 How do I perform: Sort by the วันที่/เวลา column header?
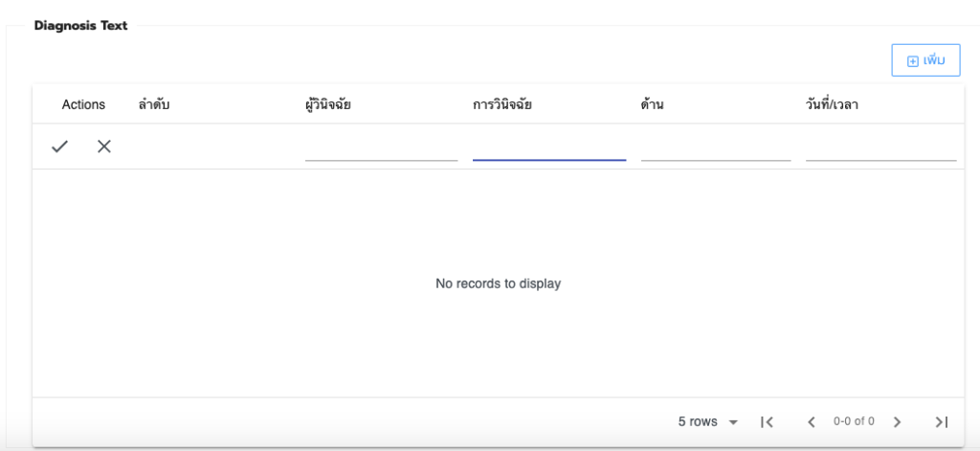point(832,104)
